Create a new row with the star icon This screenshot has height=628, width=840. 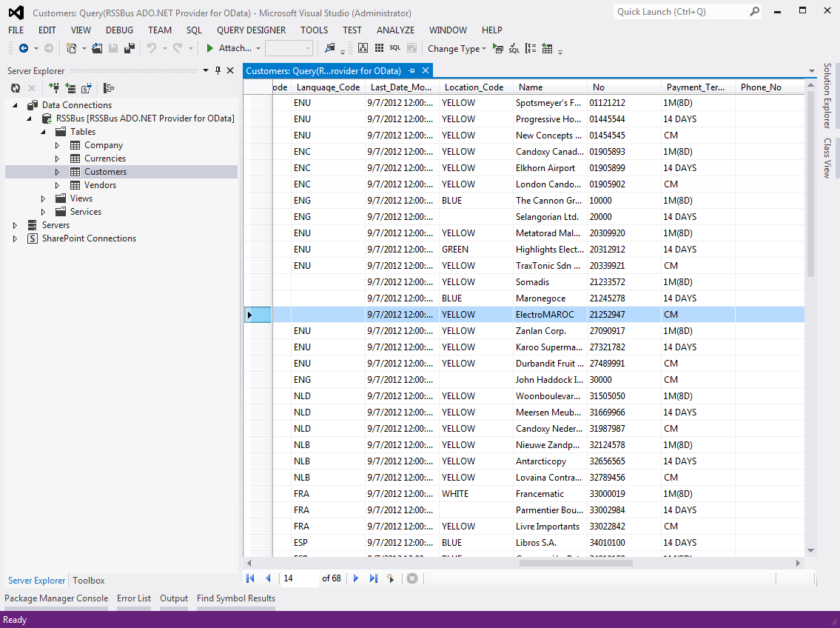pyautogui.click(x=390, y=578)
